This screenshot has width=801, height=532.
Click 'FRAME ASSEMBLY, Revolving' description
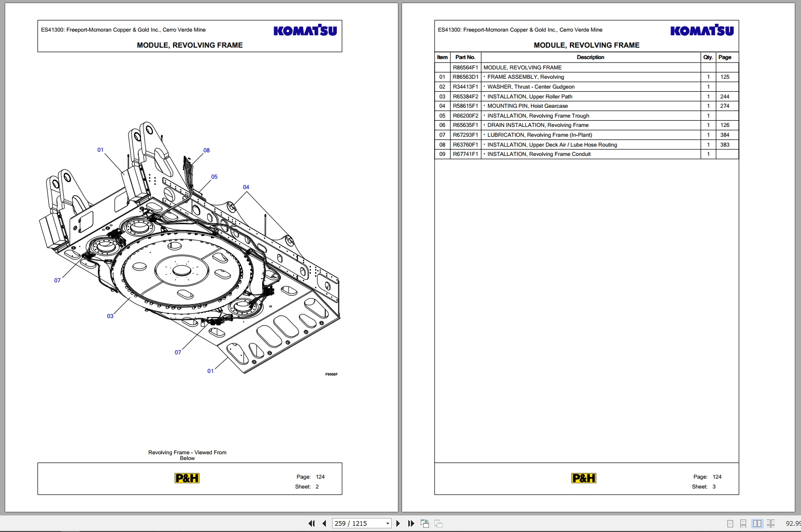pos(526,77)
